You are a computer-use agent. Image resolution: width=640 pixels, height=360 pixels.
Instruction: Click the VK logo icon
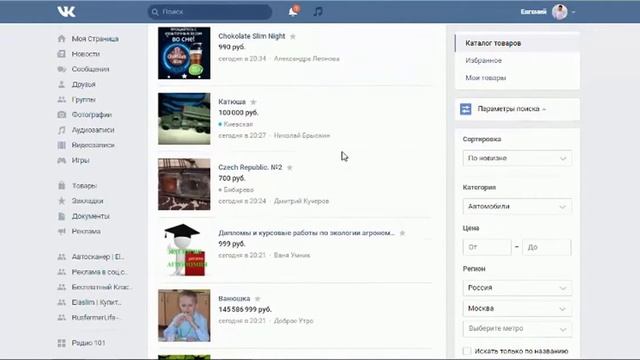(x=66, y=11)
